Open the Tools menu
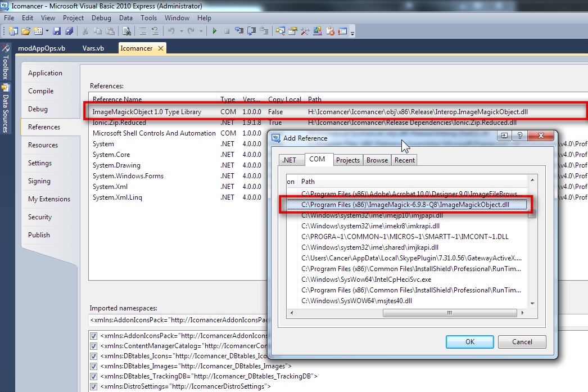Viewport: 588px width, 392px height. 148,18
